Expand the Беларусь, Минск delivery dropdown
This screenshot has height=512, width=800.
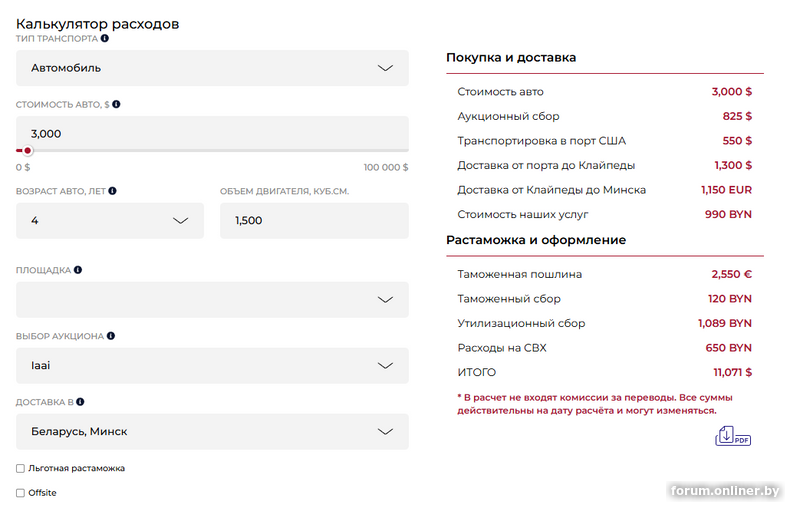coord(212,432)
